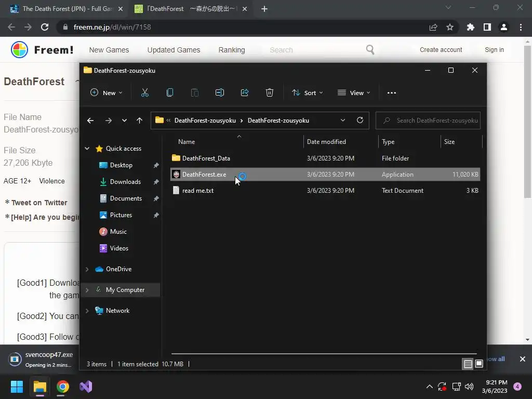This screenshot has width=532, height=399.
Task: Launch Visual Studio from taskbar
Action: point(86,387)
